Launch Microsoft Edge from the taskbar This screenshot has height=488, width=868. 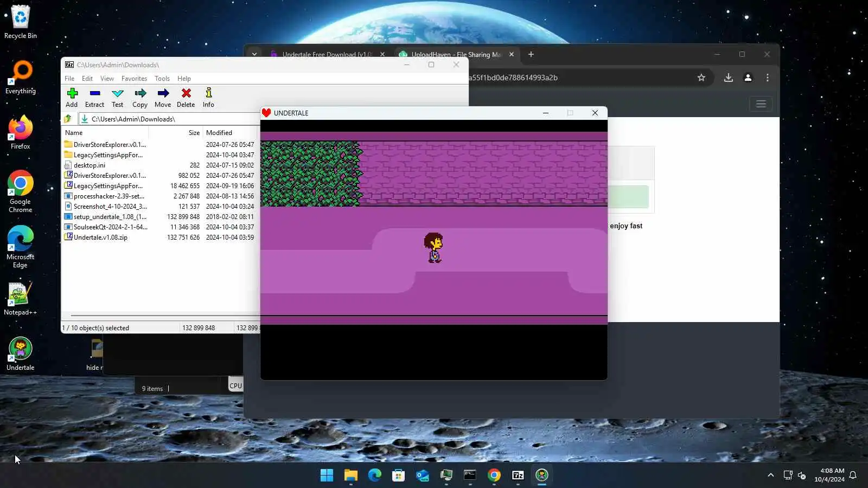point(374,476)
